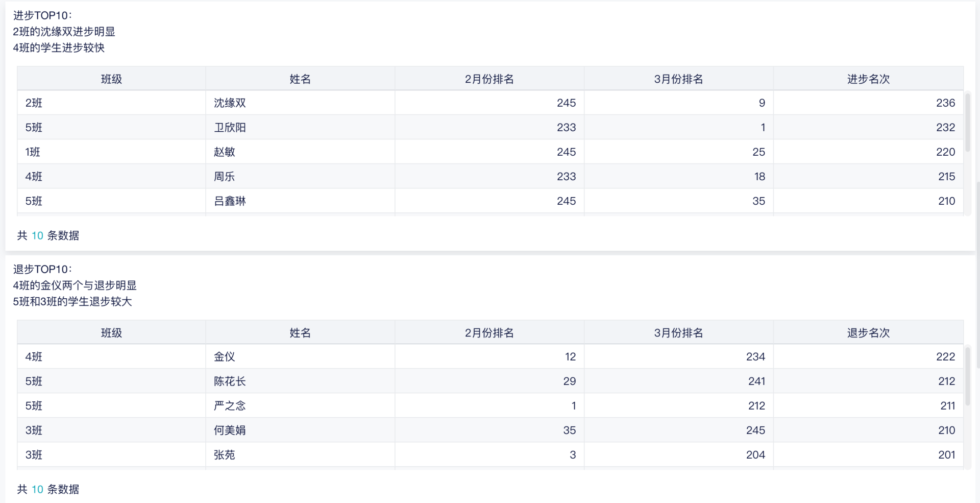Screen dimensions: 980x503
Task: Click the 退步名次 column header
Action: click(868, 333)
